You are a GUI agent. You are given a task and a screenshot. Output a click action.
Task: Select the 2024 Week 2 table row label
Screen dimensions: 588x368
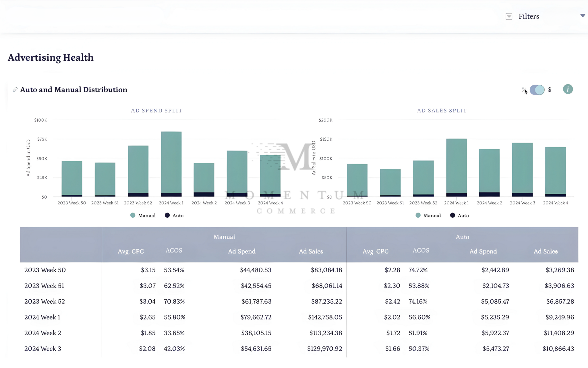click(x=43, y=333)
